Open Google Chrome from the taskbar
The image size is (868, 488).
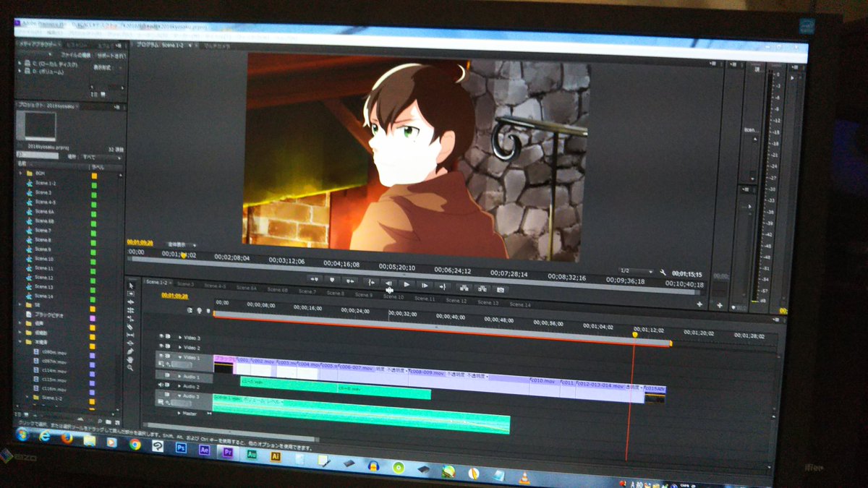[135, 445]
